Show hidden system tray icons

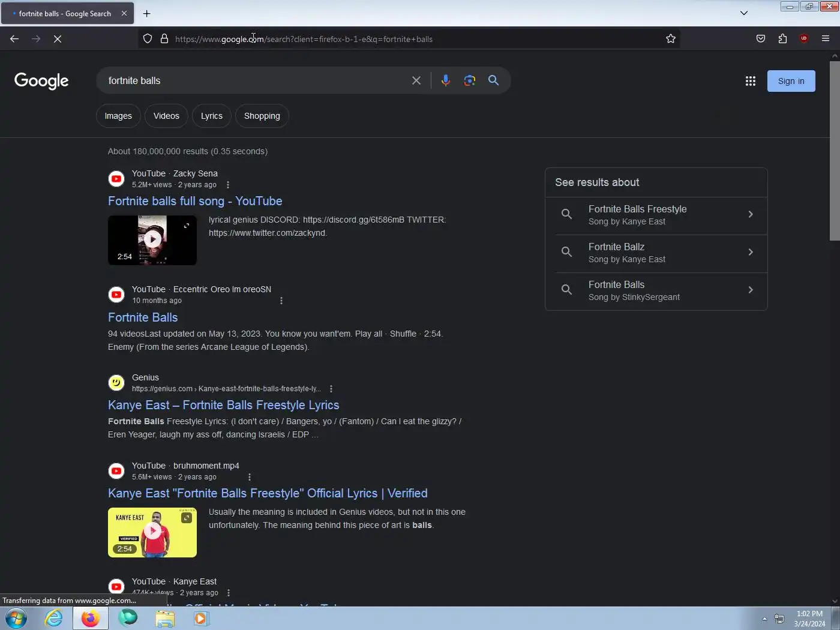coord(764,619)
